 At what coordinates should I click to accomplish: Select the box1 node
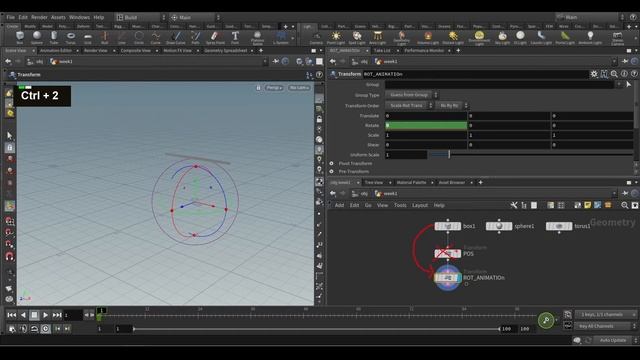click(448, 226)
